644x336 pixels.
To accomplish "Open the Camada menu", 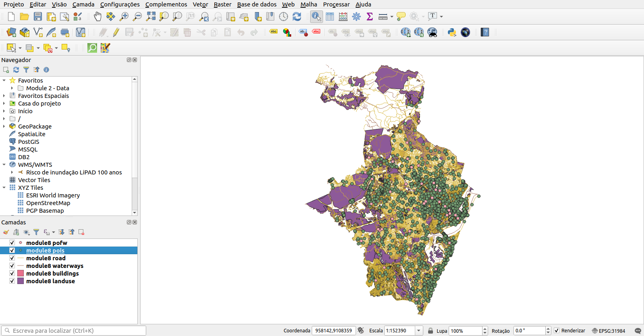I will tap(83, 4).
